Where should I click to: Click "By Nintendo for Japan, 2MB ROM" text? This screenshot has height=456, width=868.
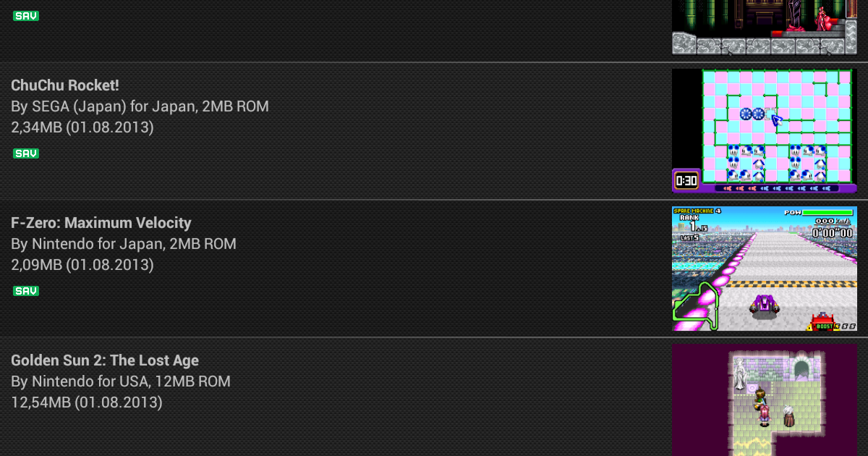(x=124, y=244)
